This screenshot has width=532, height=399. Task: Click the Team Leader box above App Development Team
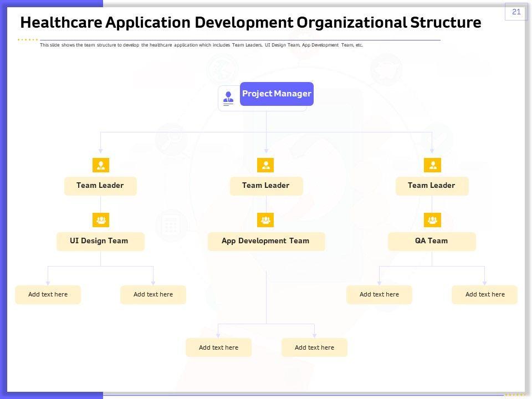[266, 186]
